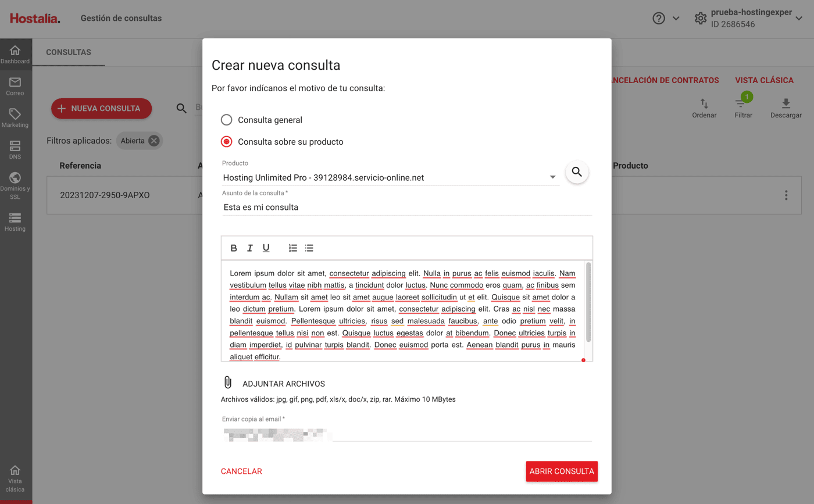This screenshot has width=814, height=504.
Task: Open the Hosting sidebar section
Action: tap(15, 222)
